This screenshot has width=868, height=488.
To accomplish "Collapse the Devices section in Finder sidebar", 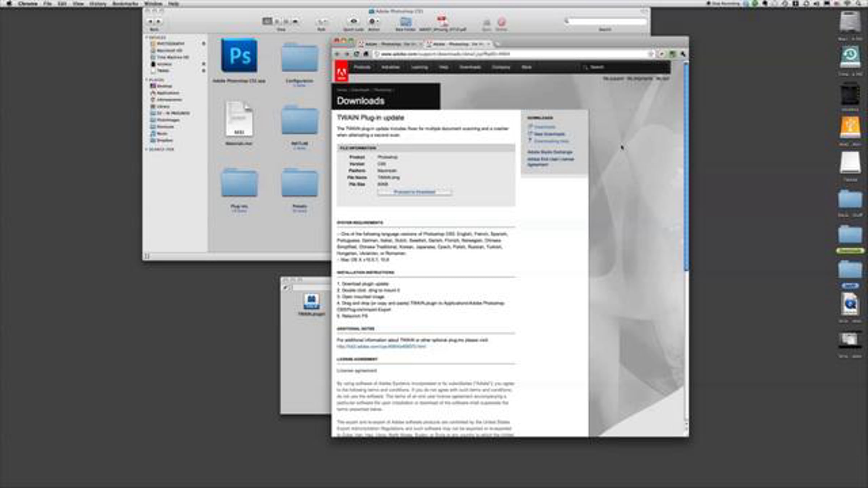I will (x=147, y=37).
